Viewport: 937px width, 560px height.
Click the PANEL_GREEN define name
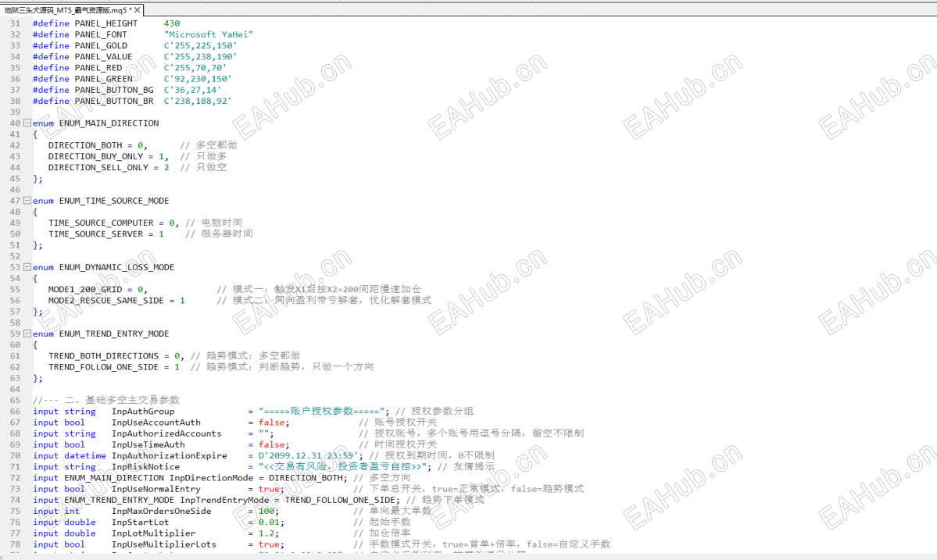click(x=103, y=79)
